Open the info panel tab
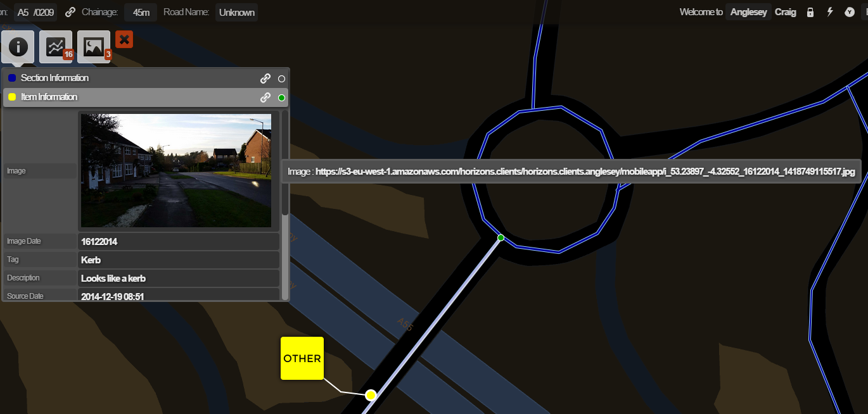868x414 pixels. pyautogui.click(x=18, y=47)
